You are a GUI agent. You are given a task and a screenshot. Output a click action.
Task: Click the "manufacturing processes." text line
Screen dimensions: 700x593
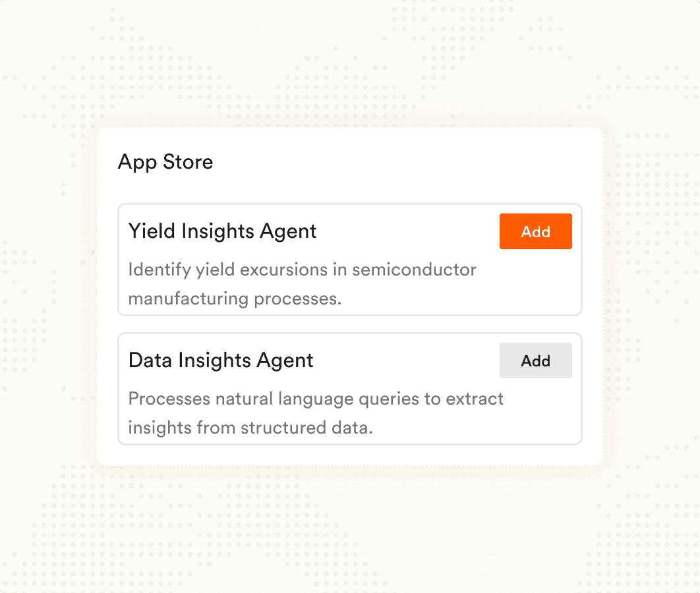tap(235, 298)
